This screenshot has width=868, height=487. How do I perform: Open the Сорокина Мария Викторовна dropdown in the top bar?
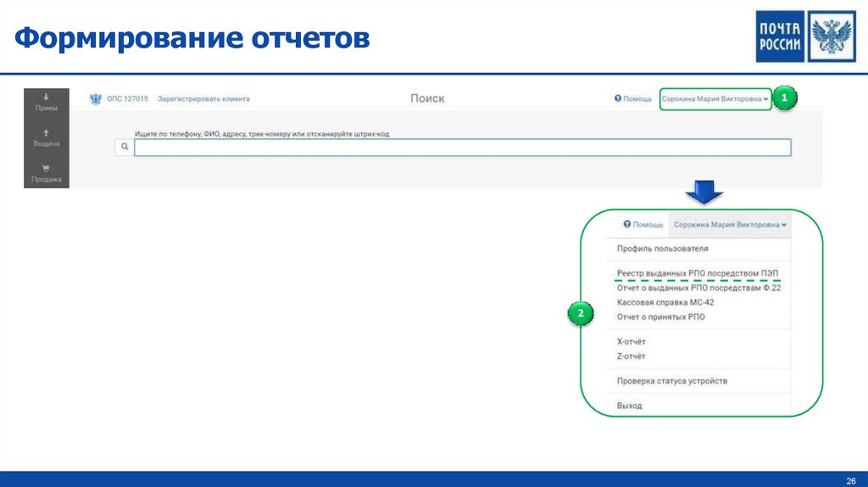point(715,99)
